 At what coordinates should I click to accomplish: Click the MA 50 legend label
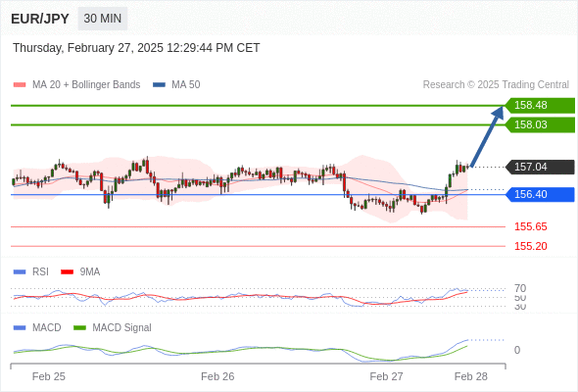coord(186,85)
